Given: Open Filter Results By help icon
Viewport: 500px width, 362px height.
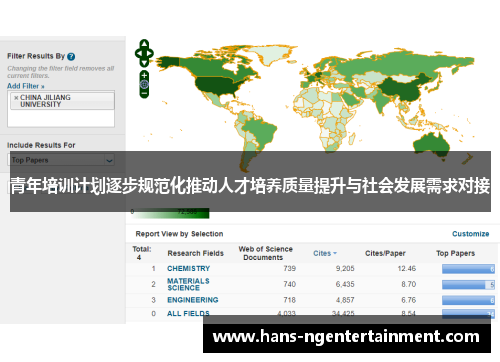Looking at the screenshot, I should click(71, 56).
